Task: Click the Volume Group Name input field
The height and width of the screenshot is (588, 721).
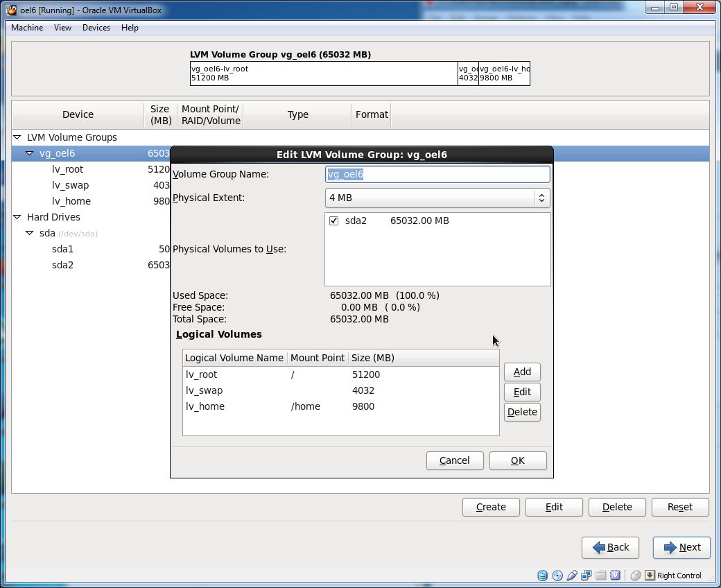Action: pyautogui.click(x=437, y=174)
